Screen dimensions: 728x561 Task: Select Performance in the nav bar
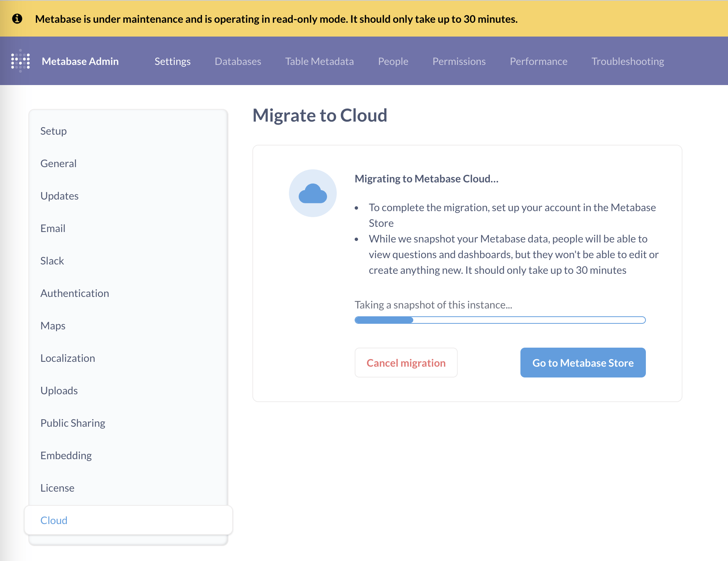pos(538,61)
